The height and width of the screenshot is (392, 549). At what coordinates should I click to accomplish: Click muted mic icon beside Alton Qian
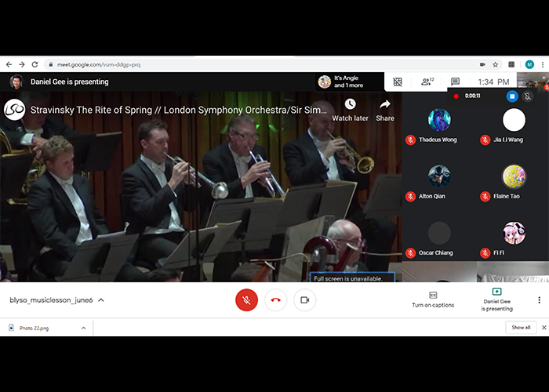point(410,196)
